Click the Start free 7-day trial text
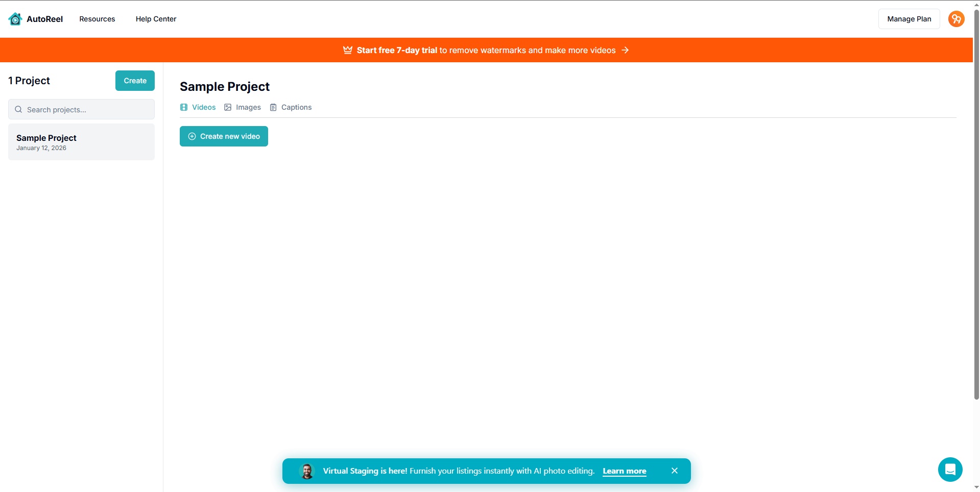The height and width of the screenshot is (492, 980). pos(397,50)
